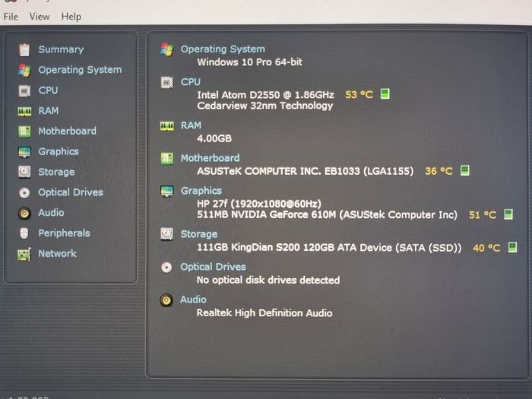The height and width of the screenshot is (399, 532).
Task: Click 511MB NVIDIA GeForce 610M text
Action: [266, 215]
